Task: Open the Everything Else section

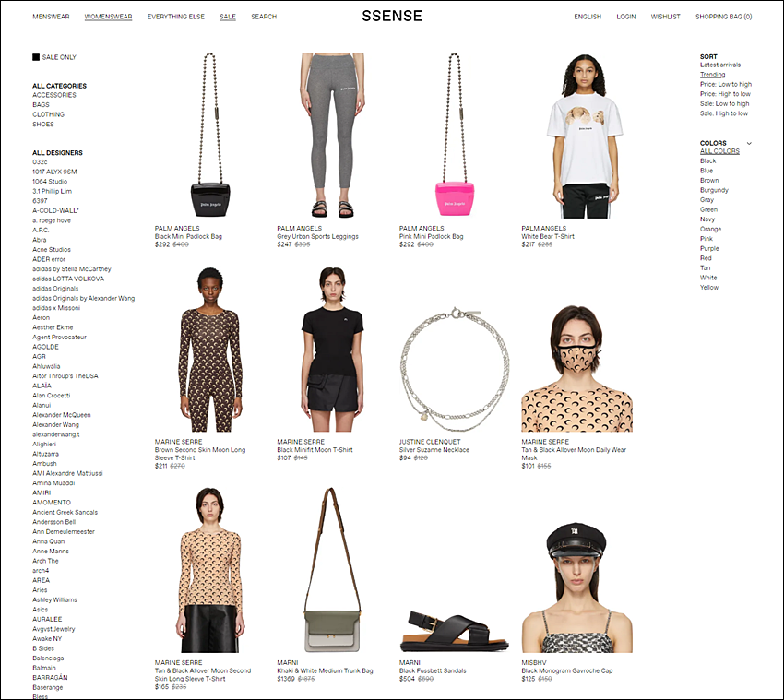Action: click(x=176, y=17)
